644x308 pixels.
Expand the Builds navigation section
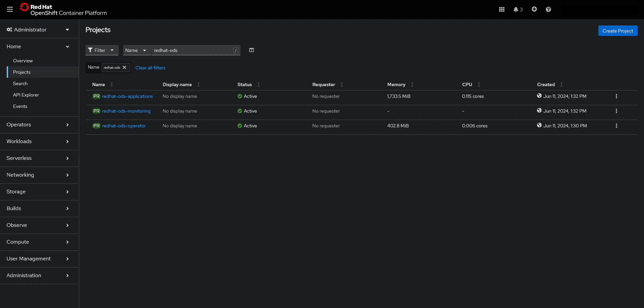point(39,208)
